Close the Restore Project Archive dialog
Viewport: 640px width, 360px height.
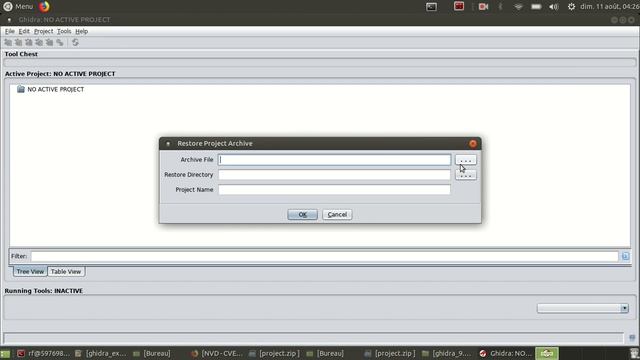[x=473, y=144]
